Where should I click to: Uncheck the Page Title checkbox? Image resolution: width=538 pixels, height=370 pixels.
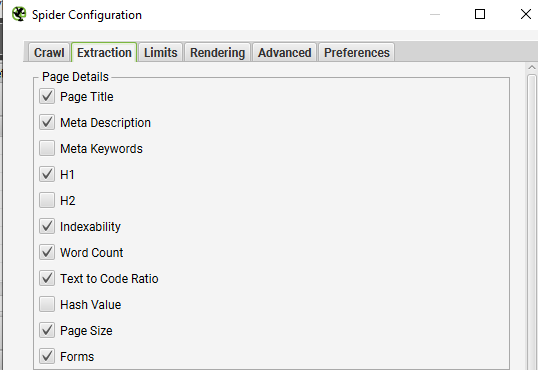tap(47, 96)
